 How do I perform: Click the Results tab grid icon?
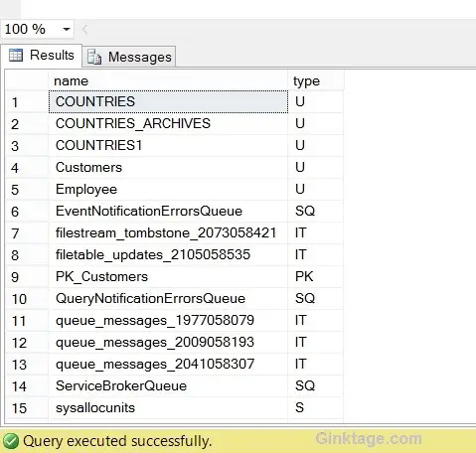point(16,56)
